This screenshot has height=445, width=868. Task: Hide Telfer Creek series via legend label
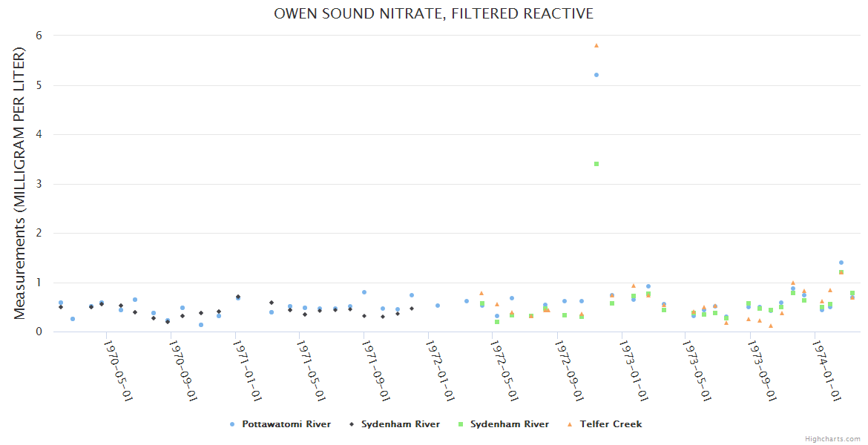611,424
